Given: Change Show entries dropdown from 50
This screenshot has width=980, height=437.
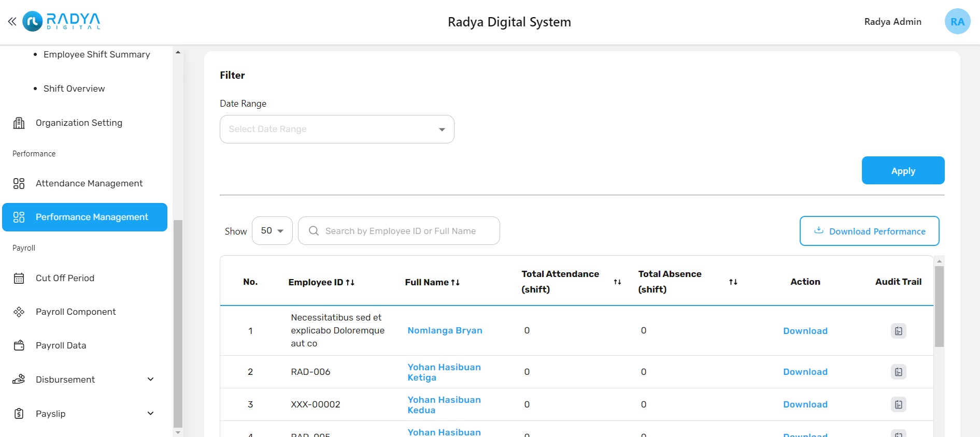Looking at the screenshot, I should (x=272, y=231).
